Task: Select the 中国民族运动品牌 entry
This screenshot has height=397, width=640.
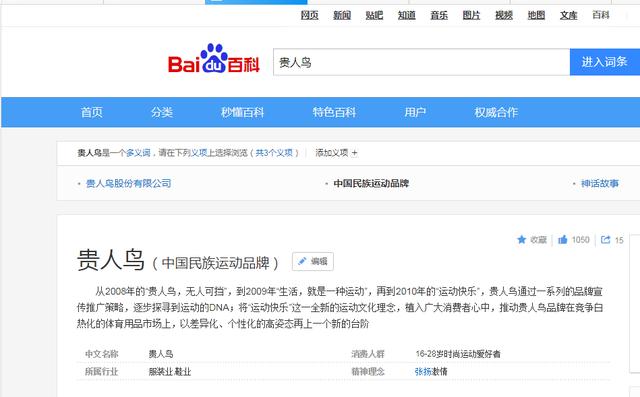Action: click(371, 184)
